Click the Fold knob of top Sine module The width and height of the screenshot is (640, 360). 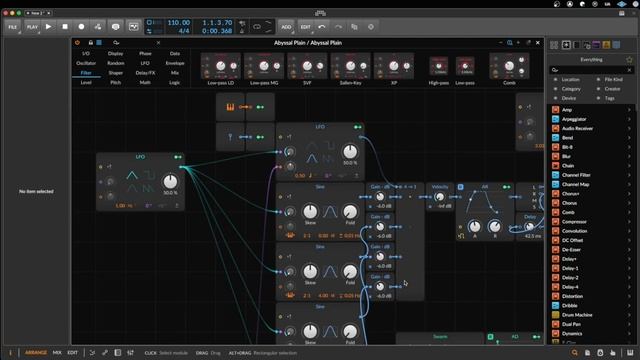350,211
